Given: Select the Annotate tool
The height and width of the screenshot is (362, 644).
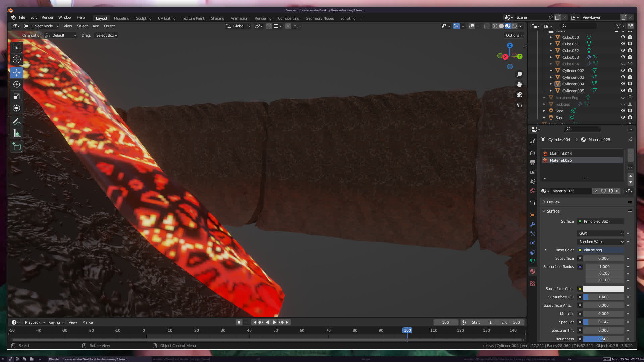Looking at the screenshot, I should click(17, 121).
